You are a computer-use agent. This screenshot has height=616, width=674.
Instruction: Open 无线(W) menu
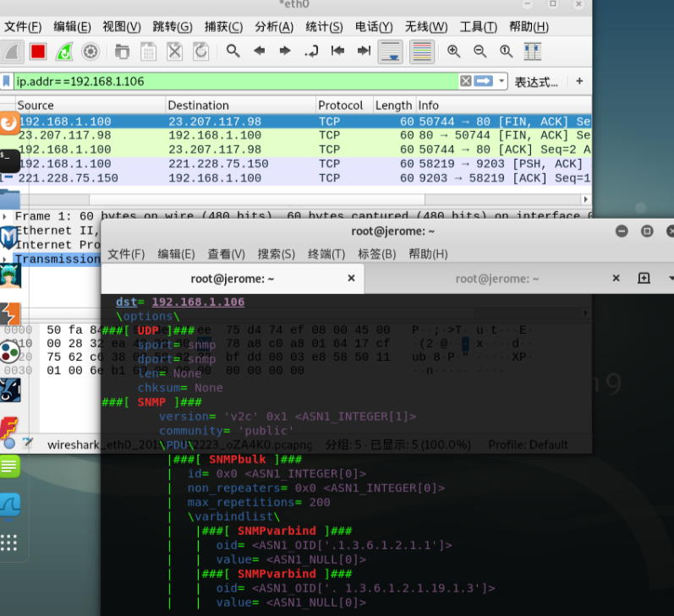426,27
